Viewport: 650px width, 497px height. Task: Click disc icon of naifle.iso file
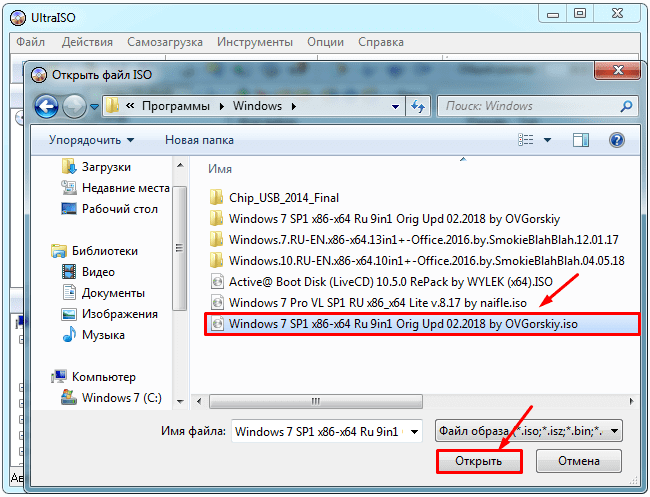[217, 303]
